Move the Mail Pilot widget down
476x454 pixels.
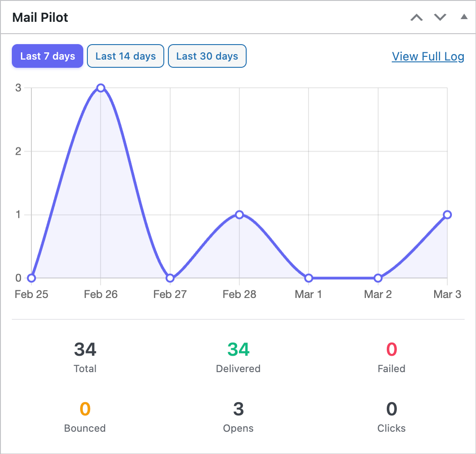440,17
